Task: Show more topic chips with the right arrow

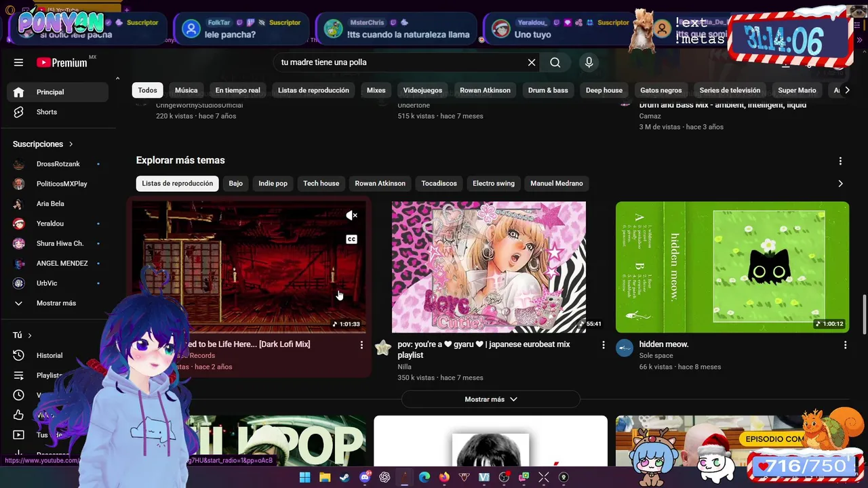Action: [840, 183]
